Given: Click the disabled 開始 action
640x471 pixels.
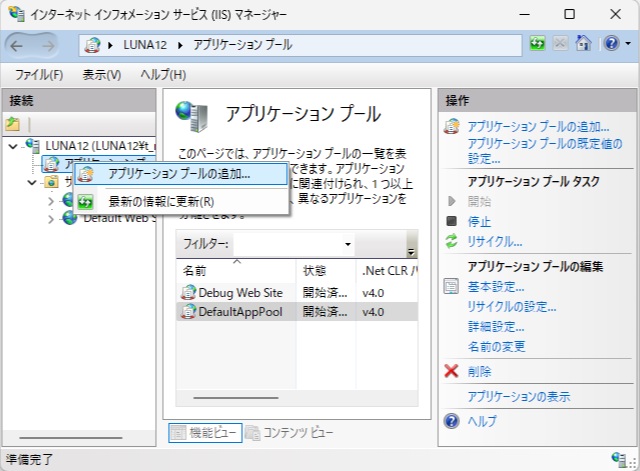Looking at the screenshot, I should 479,201.
